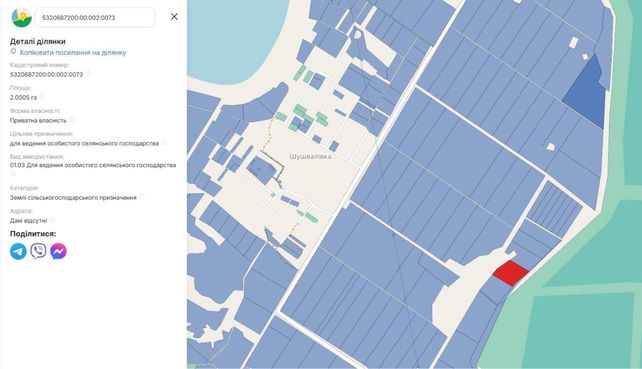
Task: Click faint icon next to 2.0005 га area
Action: [42, 97]
